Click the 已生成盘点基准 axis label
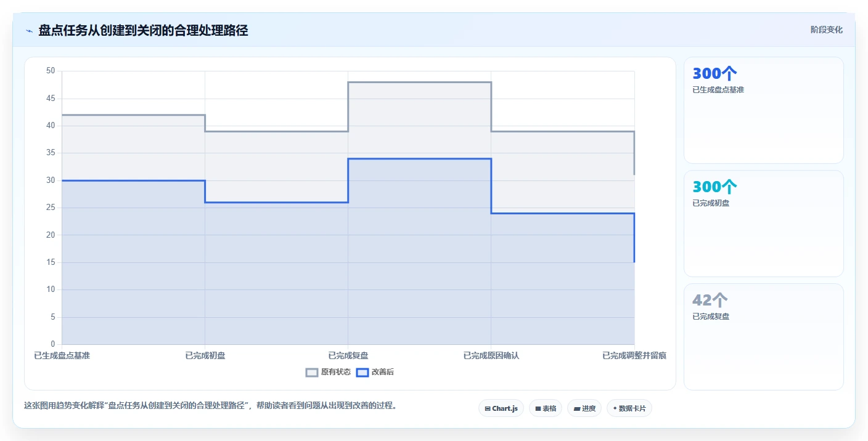868x441 pixels. [x=62, y=355]
